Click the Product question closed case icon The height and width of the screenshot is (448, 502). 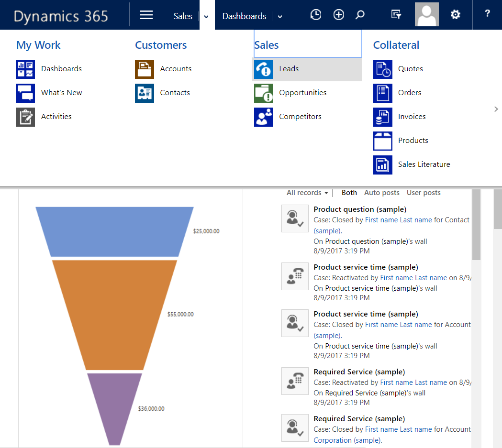click(295, 219)
